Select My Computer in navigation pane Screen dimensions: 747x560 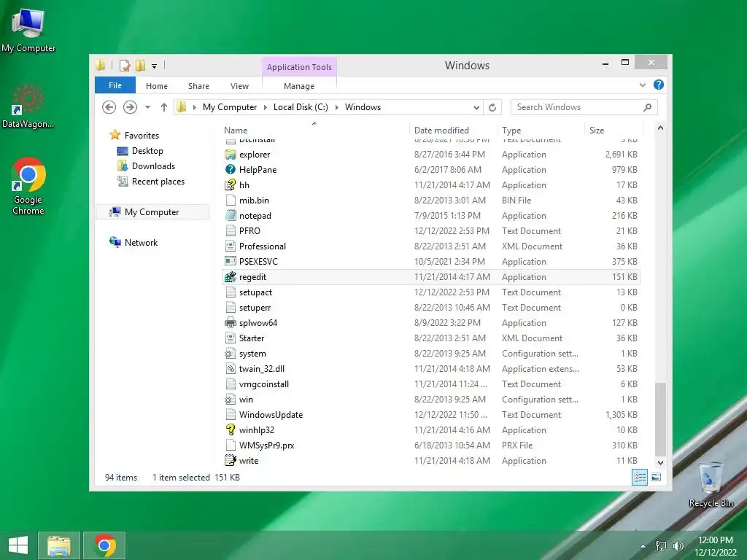pos(152,212)
